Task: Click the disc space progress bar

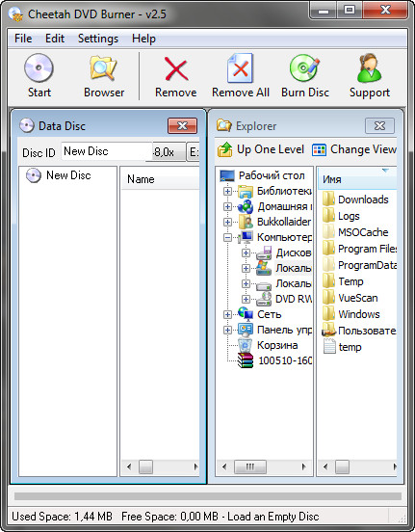Action: (x=208, y=496)
